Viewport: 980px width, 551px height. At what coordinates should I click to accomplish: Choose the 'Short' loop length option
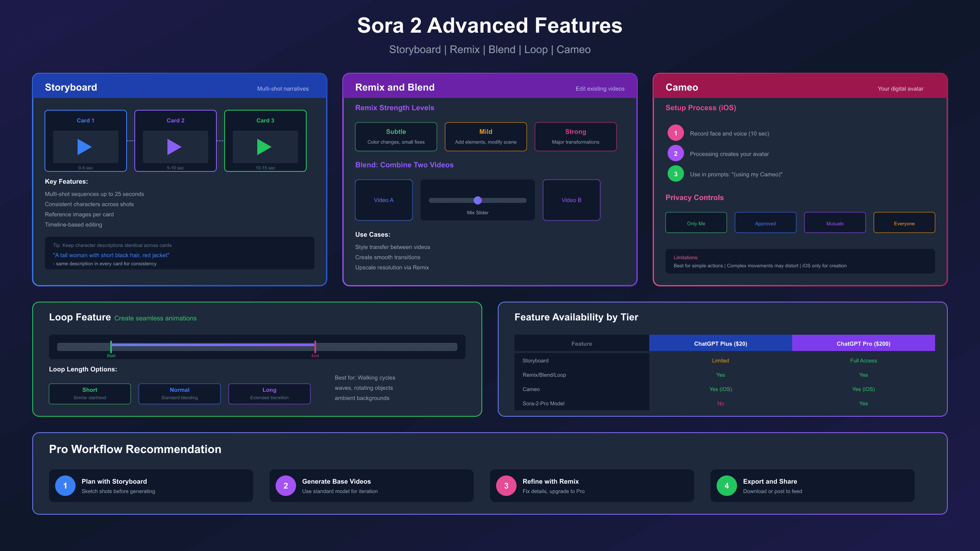(x=89, y=393)
